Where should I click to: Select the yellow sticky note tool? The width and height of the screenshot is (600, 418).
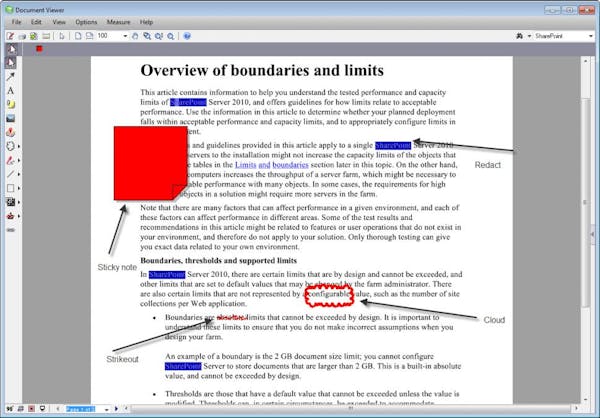pos(11,104)
